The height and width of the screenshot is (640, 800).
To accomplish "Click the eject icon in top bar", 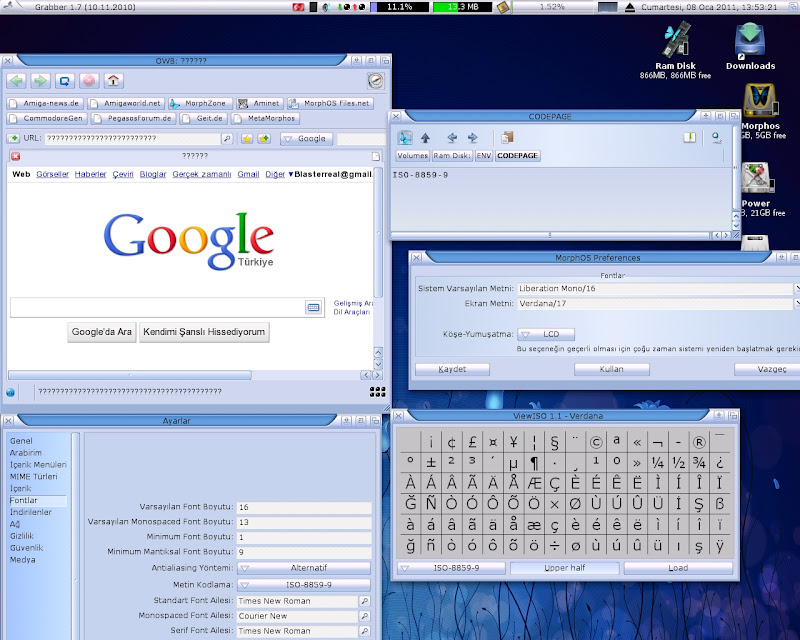I will pos(630,7).
